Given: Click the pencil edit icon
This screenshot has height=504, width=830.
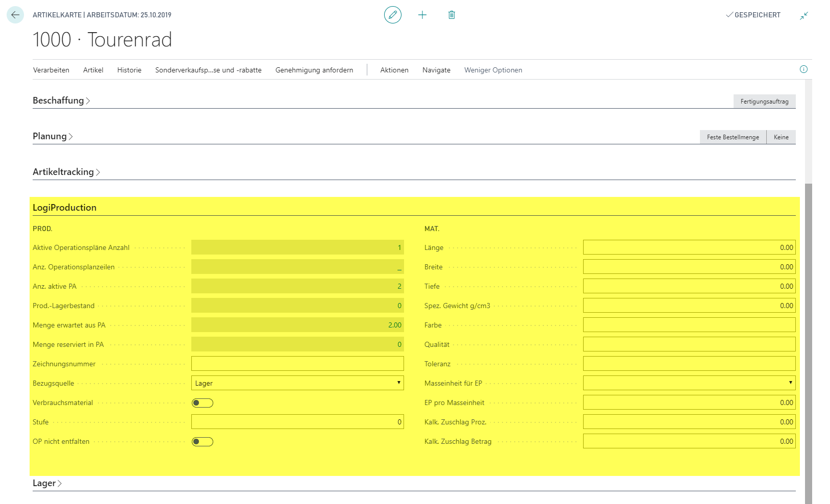Looking at the screenshot, I should tap(393, 15).
